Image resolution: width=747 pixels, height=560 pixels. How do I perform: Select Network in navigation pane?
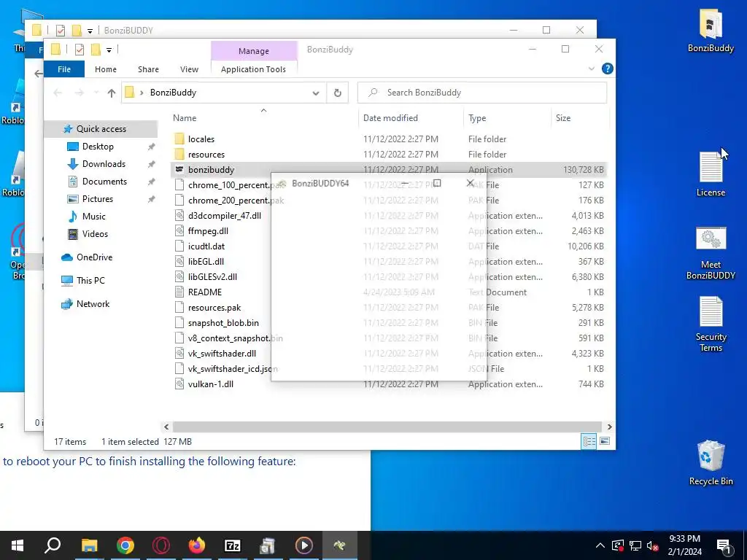[93, 304]
